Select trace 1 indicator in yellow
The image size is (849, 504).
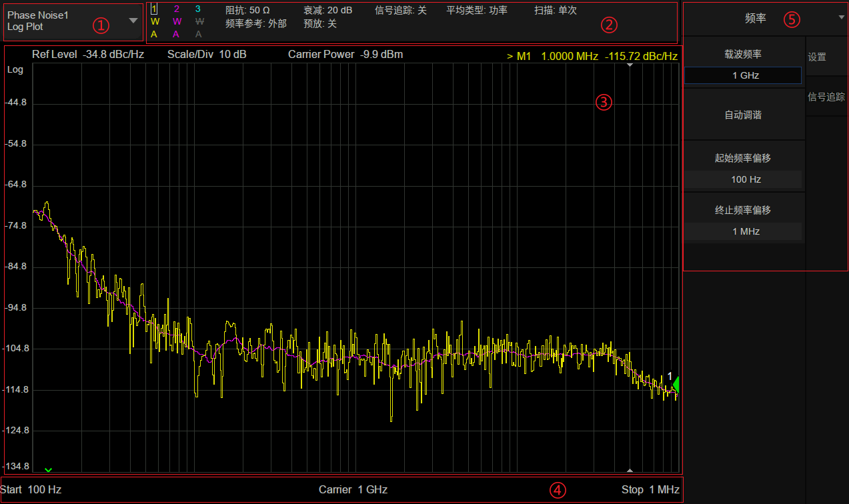tap(154, 9)
